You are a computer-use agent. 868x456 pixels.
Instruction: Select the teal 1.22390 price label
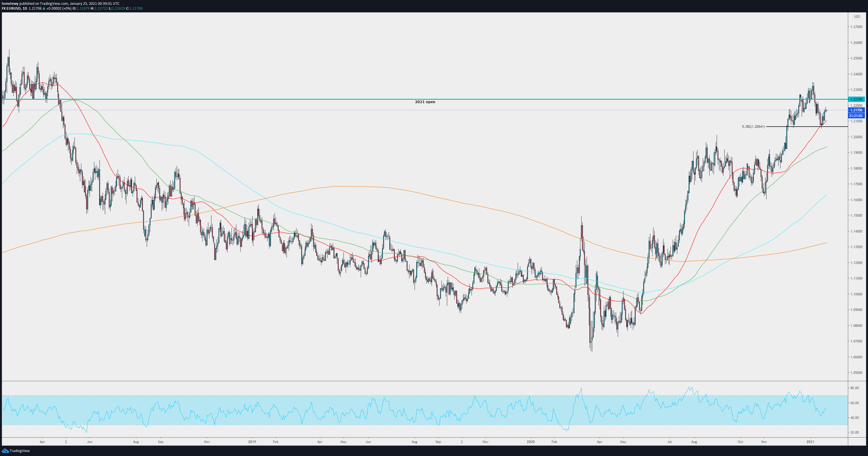856,99
